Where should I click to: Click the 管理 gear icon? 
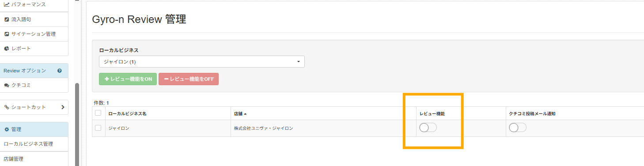7,129
